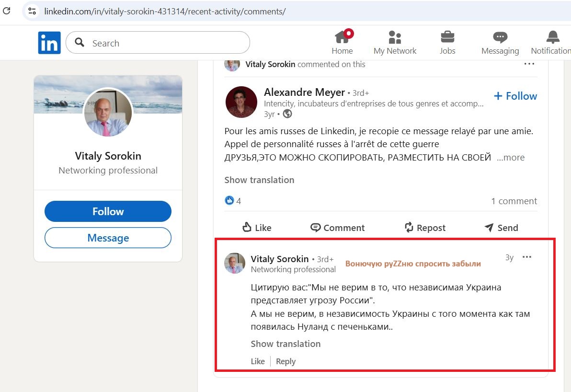Image resolution: width=571 pixels, height=392 pixels.
Task: Click the Comment icon on the post
Action: (x=337, y=227)
